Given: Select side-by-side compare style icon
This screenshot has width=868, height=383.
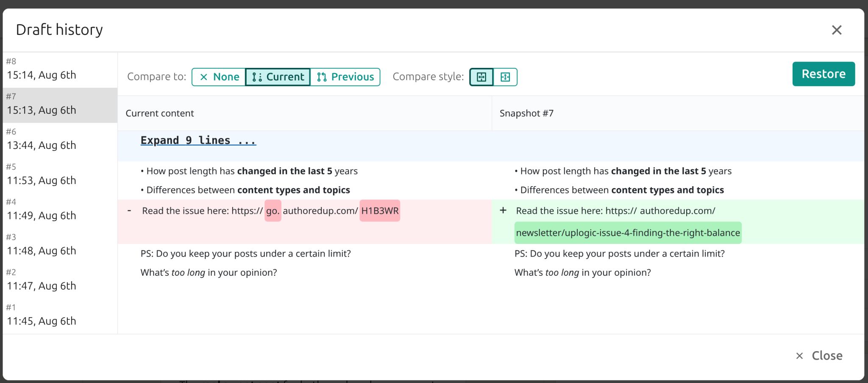Looking at the screenshot, I should (x=481, y=77).
